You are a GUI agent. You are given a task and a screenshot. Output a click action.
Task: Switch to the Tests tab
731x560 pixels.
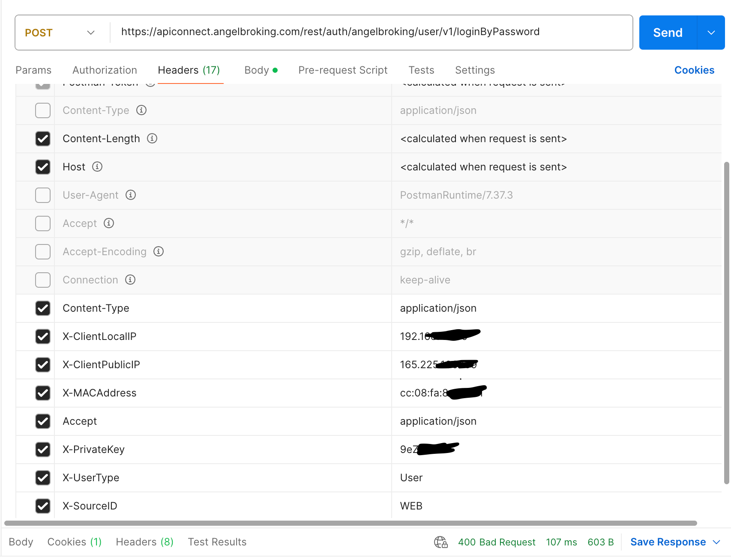coord(421,70)
